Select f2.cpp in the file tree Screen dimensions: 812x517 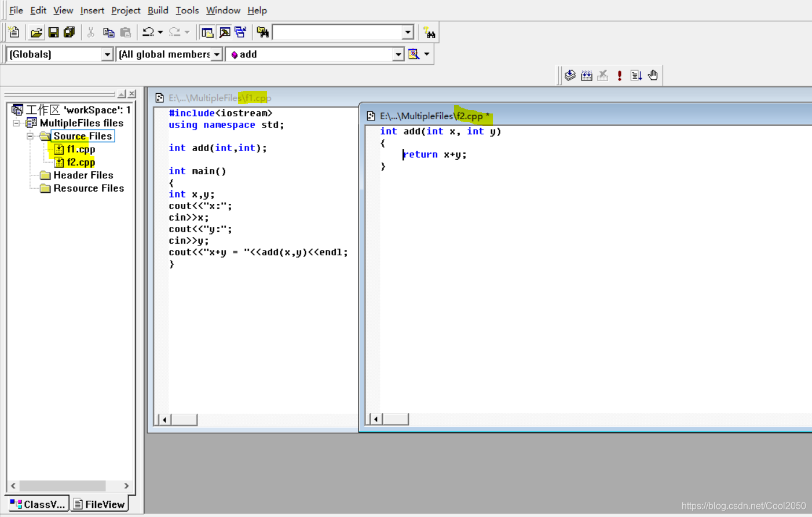81,163
